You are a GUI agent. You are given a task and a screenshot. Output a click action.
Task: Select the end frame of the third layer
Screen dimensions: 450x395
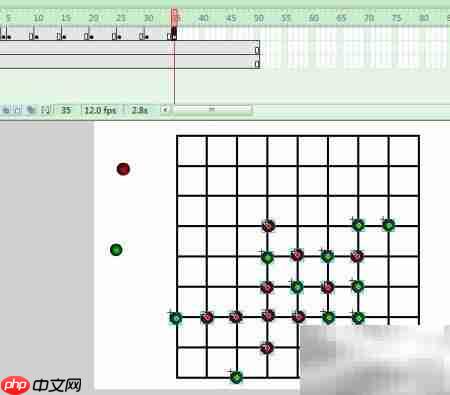(x=257, y=64)
